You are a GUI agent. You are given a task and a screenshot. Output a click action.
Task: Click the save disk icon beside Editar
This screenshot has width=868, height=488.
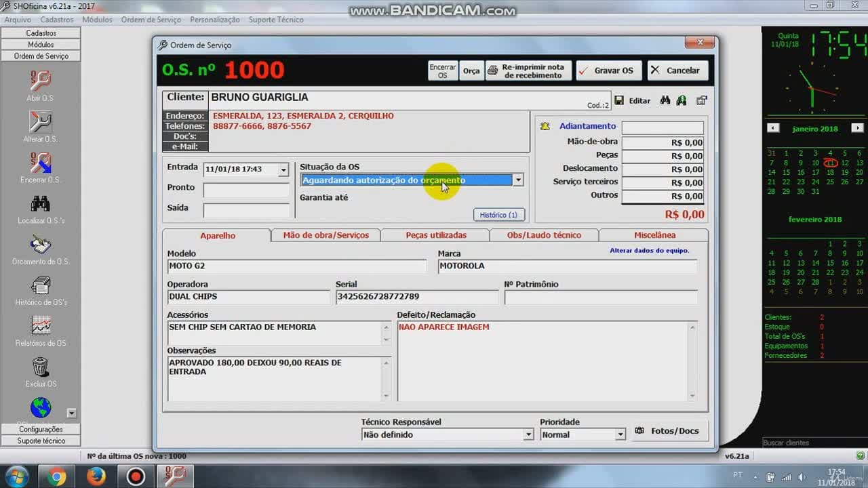click(x=619, y=100)
